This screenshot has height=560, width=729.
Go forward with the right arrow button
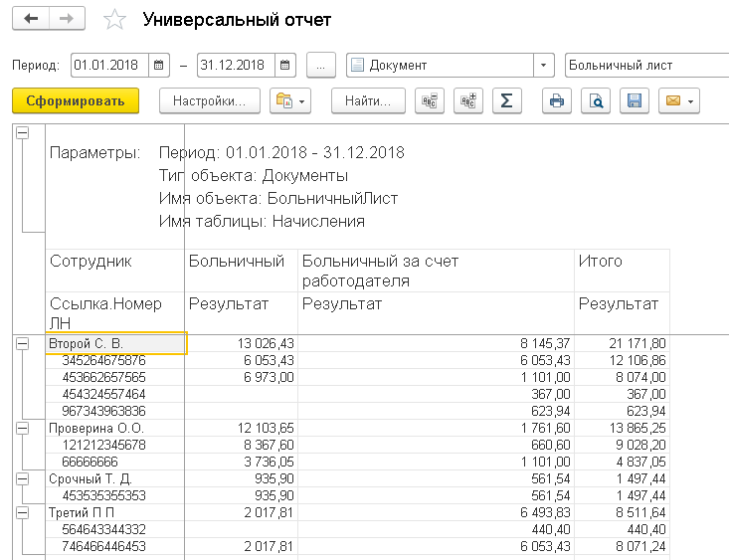[x=67, y=19]
